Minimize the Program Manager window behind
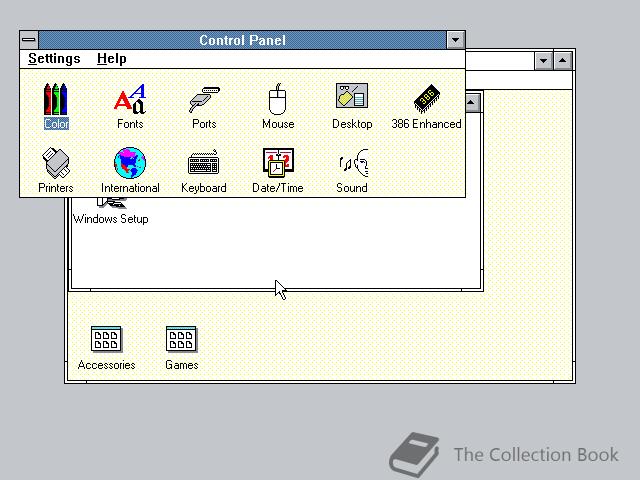Image resolution: width=640 pixels, height=480 pixels. coord(543,61)
